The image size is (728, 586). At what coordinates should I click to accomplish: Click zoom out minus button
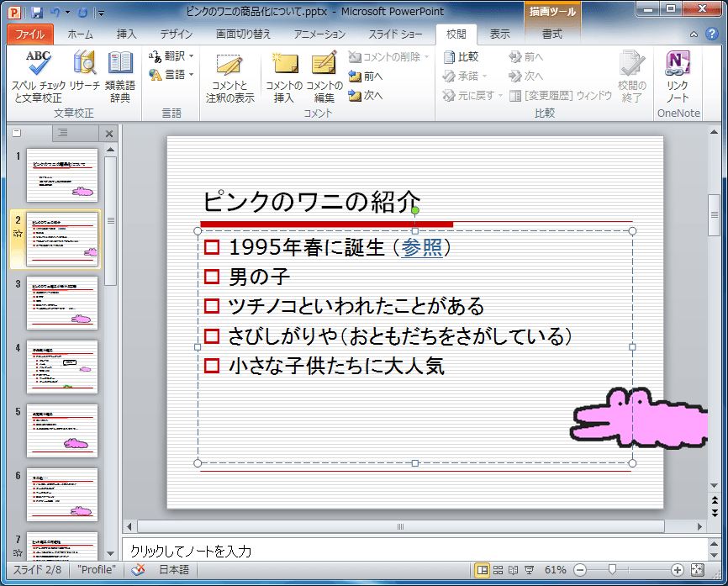pos(580,570)
